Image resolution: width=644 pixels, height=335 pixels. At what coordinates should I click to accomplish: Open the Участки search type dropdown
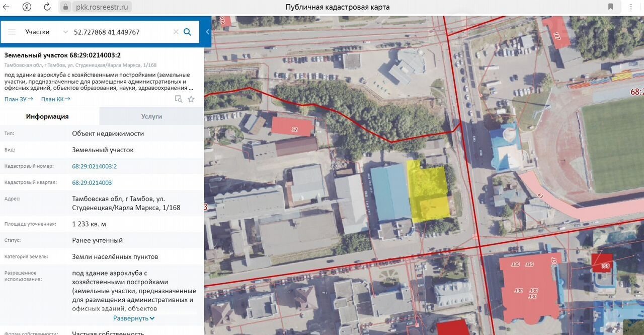pos(46,32)
